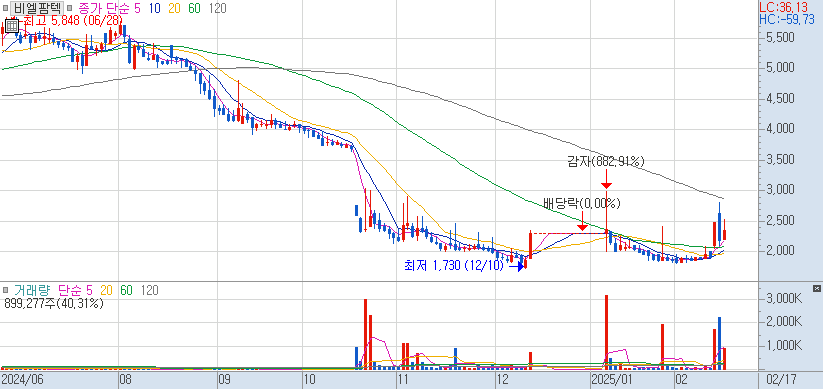
Task: Click the tall blue volume bar in February
Action: click(720, 343)
